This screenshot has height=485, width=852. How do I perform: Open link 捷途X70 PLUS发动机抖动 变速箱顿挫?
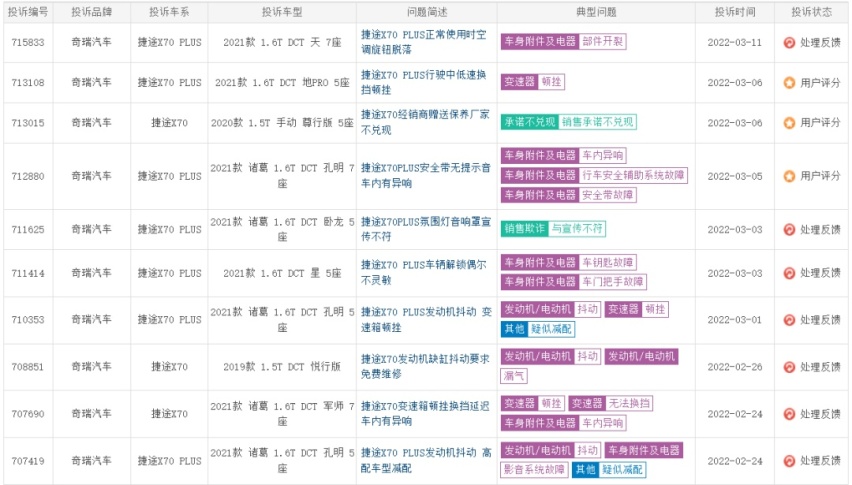426,319
